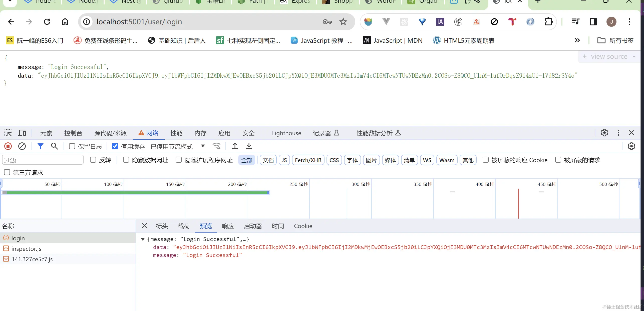Image resolution: width=644 pixels, height=311 pixels.
Task: Uncheck the 停用缓存 checkbox
Action: [115, 146]
